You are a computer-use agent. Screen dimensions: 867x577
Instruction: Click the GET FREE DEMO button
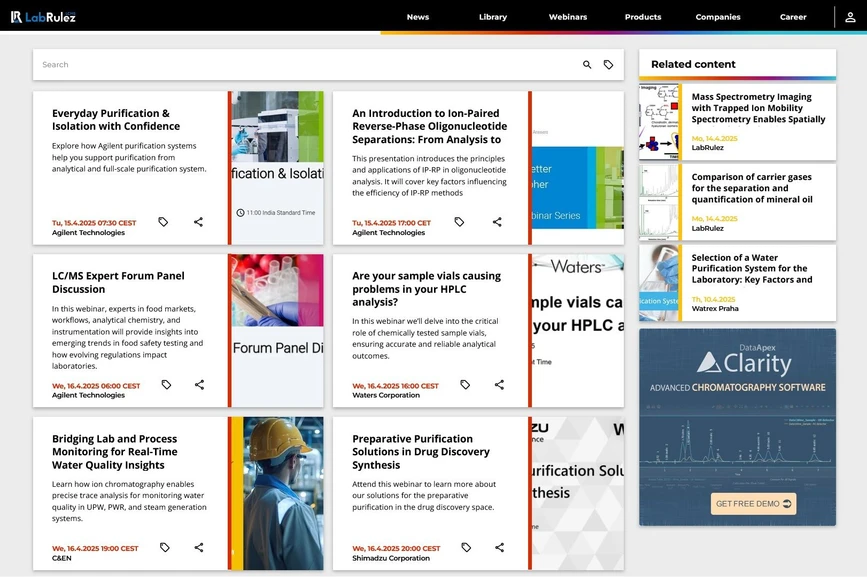tap(753, 503)
